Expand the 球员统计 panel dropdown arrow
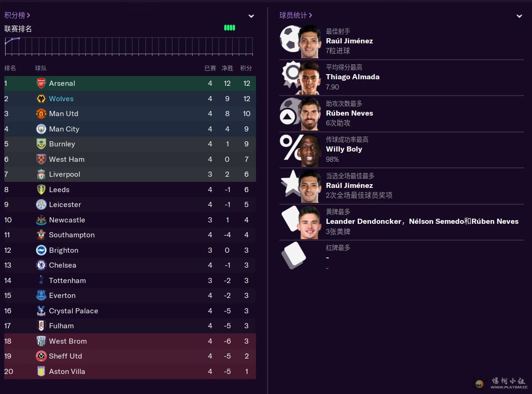The width and height of the screenshot is (532, 394). click(x=519, y=16)
